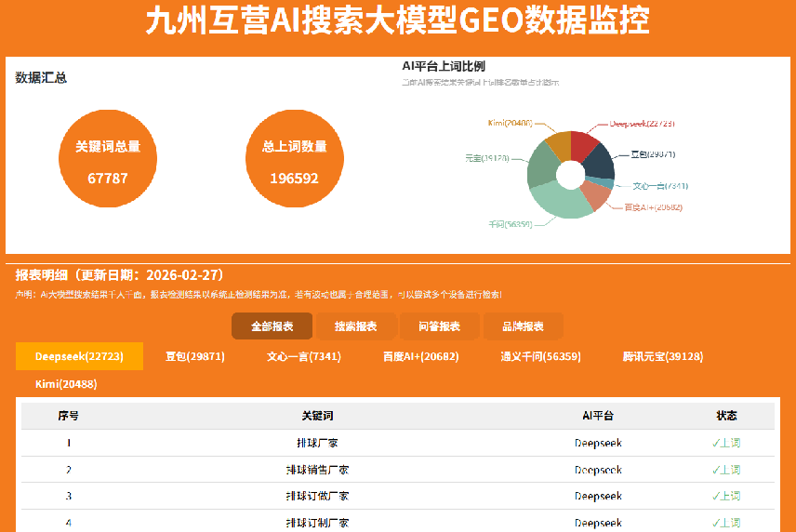Open the 问答报表 report

pos(440,326)
